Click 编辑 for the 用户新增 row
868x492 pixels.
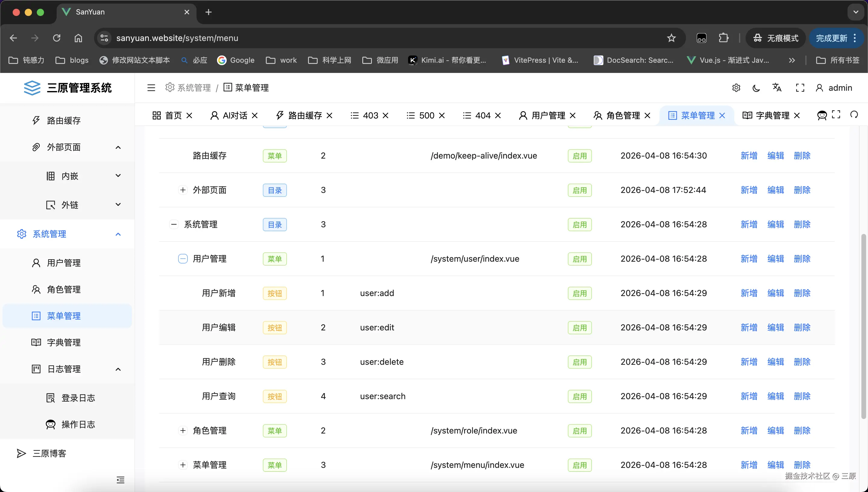[x=775, y=293]
